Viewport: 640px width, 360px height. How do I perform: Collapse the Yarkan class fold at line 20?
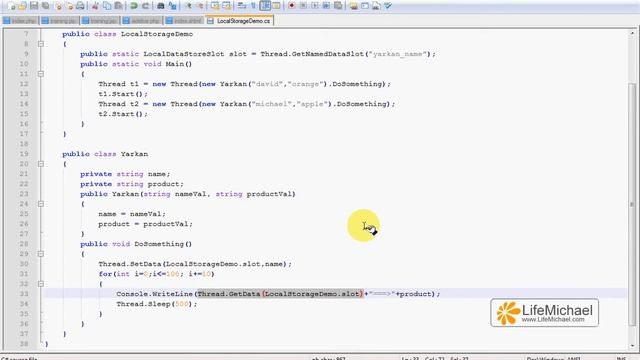pyautogui.click(x=41, y=164)
